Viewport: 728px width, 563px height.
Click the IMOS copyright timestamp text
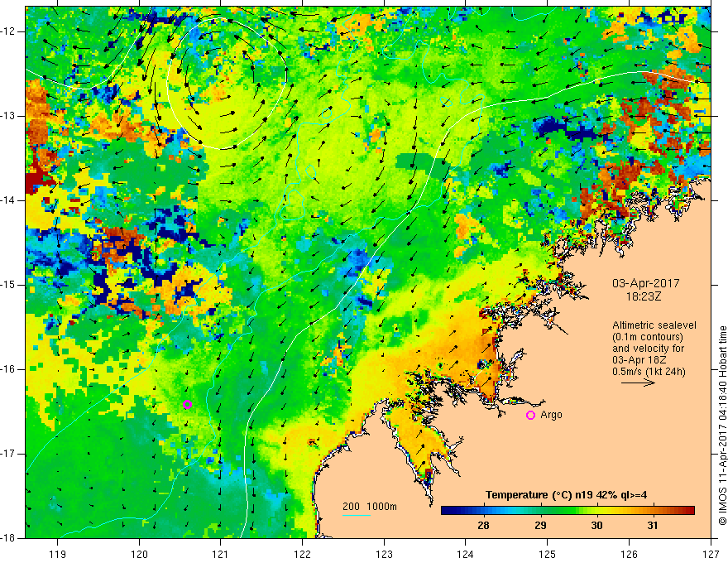click(x=722, y=426)
